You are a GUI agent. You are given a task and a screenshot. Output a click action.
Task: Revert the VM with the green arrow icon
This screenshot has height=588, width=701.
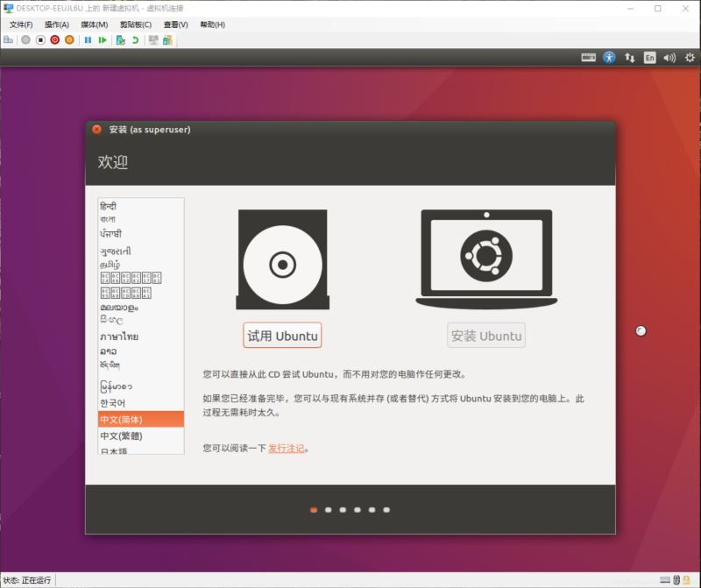point(136,39)
